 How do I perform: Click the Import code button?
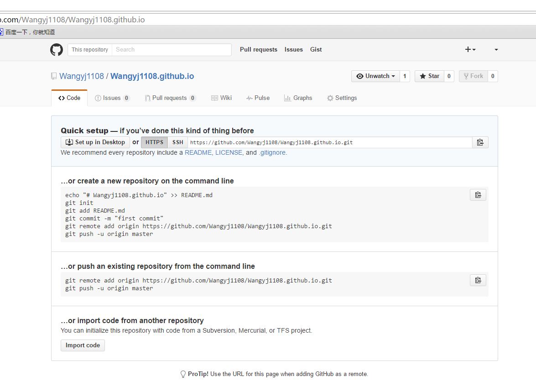pos(83,345)
